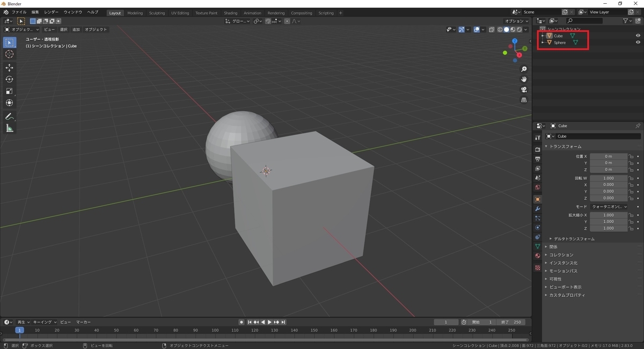
Task: Open Scene properties tab
Action: (x=538, y=178)
